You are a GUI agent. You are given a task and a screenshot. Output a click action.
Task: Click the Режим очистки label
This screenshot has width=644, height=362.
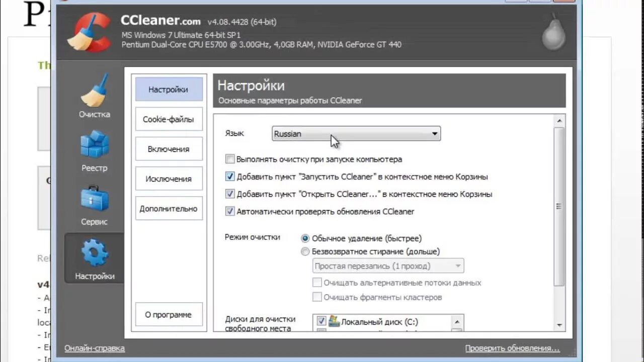[x=253, y=237]
